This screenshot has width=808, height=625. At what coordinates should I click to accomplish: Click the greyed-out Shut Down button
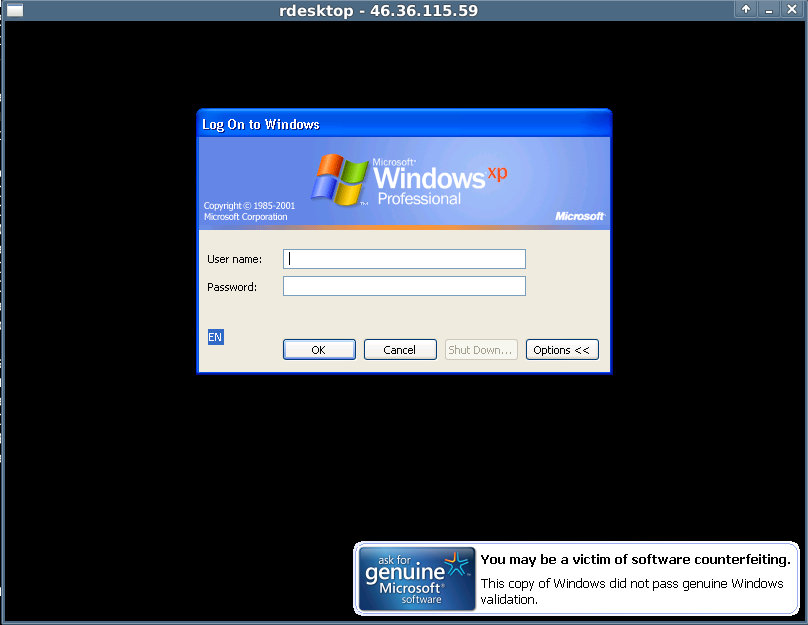coord(481,350)
